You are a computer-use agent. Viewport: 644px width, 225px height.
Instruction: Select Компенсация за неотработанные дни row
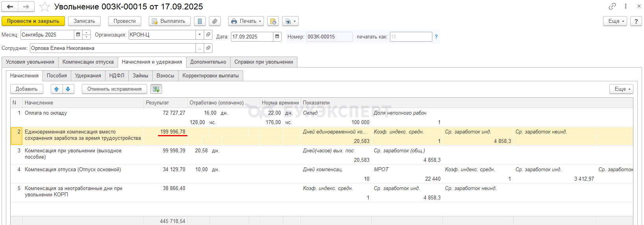tap(321, 193)
